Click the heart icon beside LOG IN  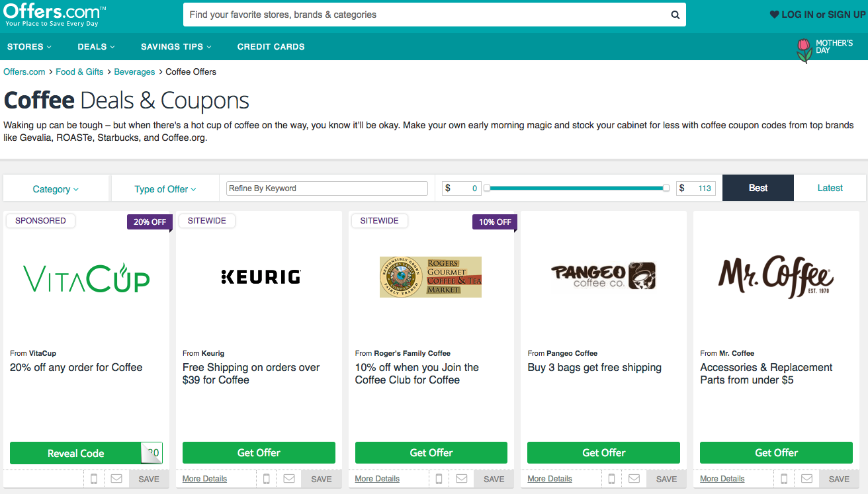(x=774, y=15)
